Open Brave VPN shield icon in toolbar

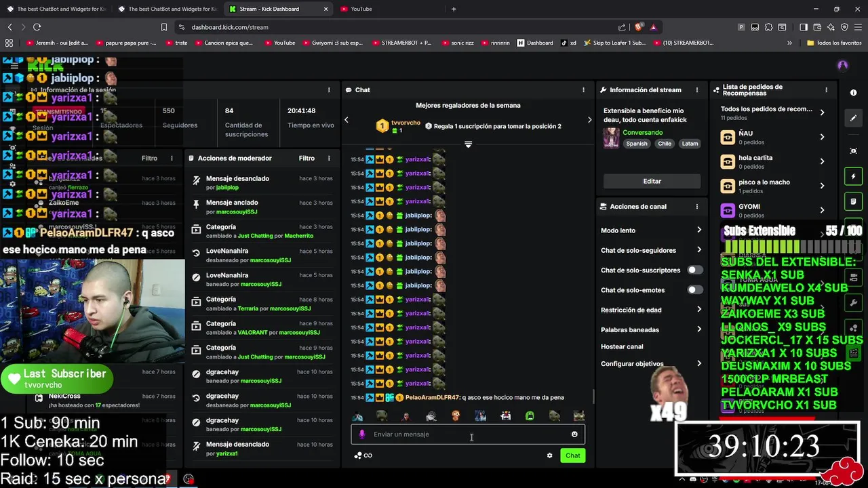[x=844, y=27]
